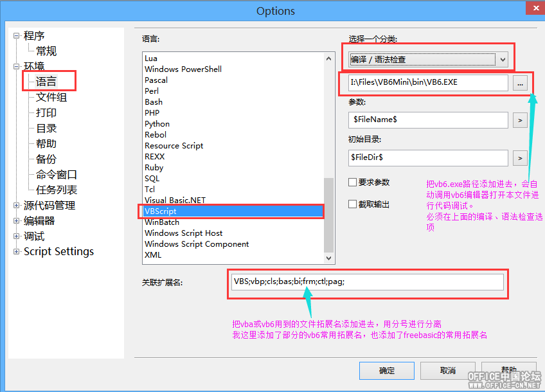Enable the 要求参数 checkbox
This screenshot has width=545, height=392.
coord(352,182)
